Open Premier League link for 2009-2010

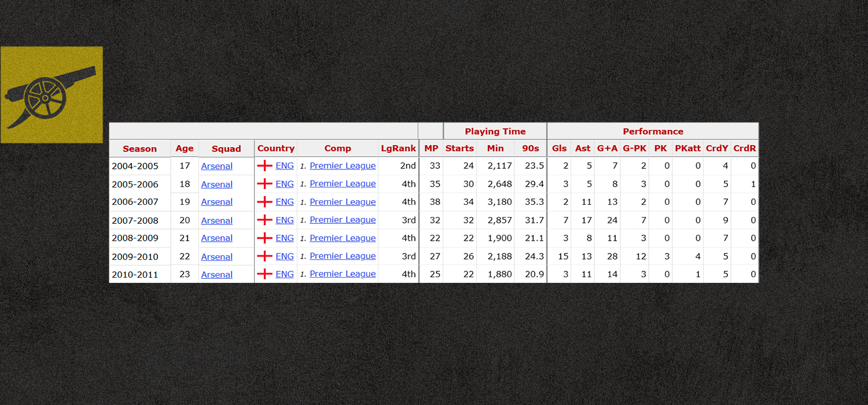[343, 256]
